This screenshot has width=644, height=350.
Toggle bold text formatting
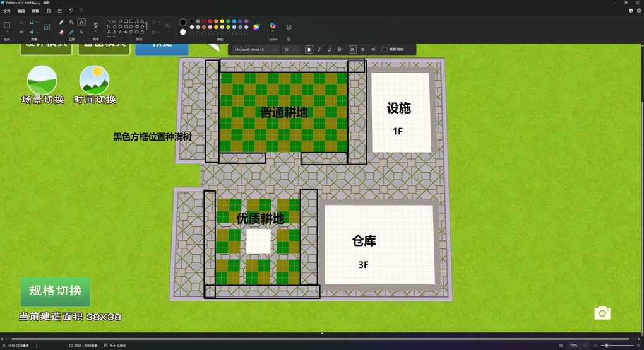point(309,49)
